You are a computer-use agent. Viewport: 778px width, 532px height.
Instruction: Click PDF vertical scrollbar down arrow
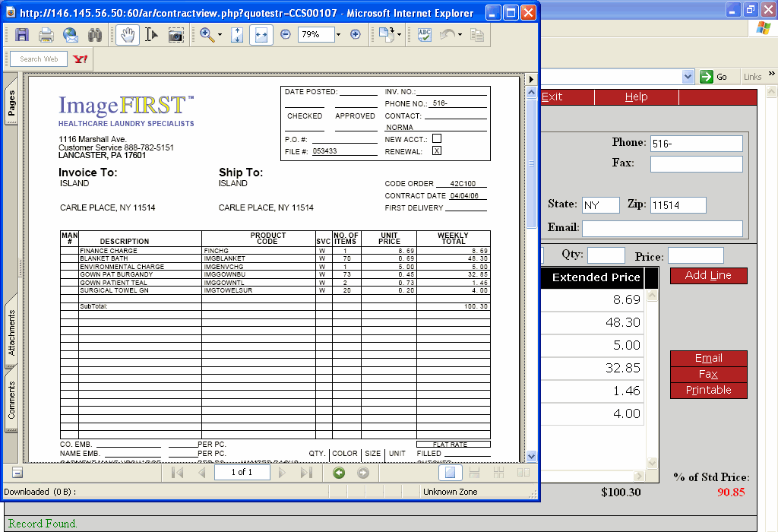pyautogui.click(x=531, y=456)
